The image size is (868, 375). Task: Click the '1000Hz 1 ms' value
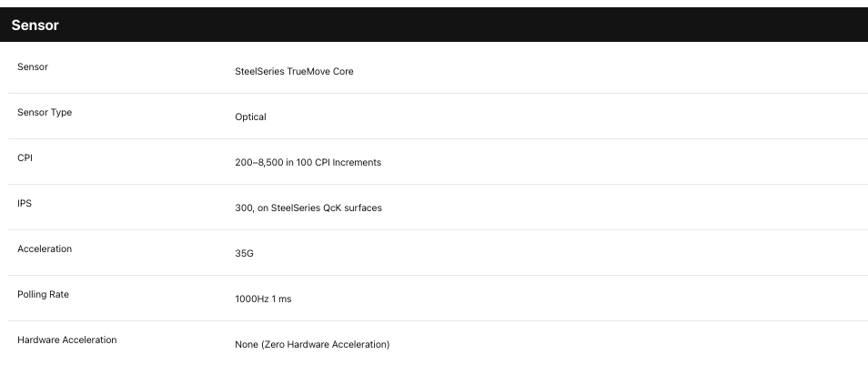pos(263,299)
